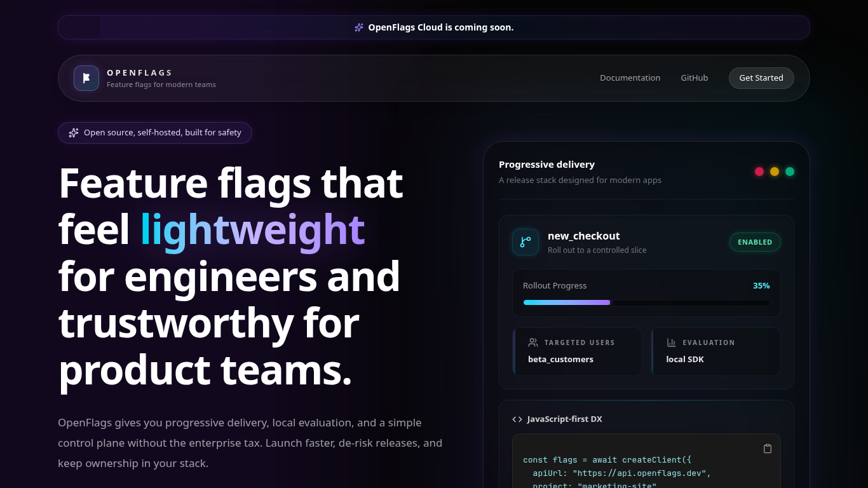This screenshot has height=488, width=868.
Task: Click the Roll out to a controlled slice text
Action: [x=597, y=250]
